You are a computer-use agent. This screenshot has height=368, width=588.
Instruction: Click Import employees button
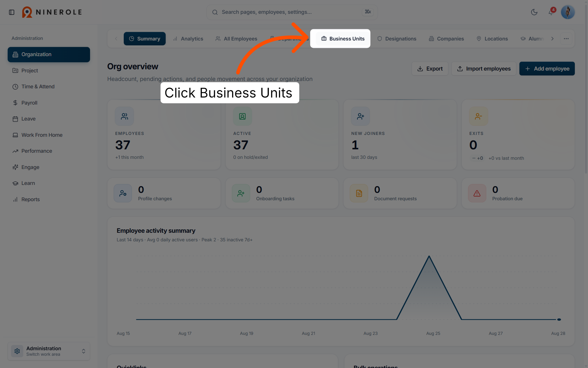484,69
